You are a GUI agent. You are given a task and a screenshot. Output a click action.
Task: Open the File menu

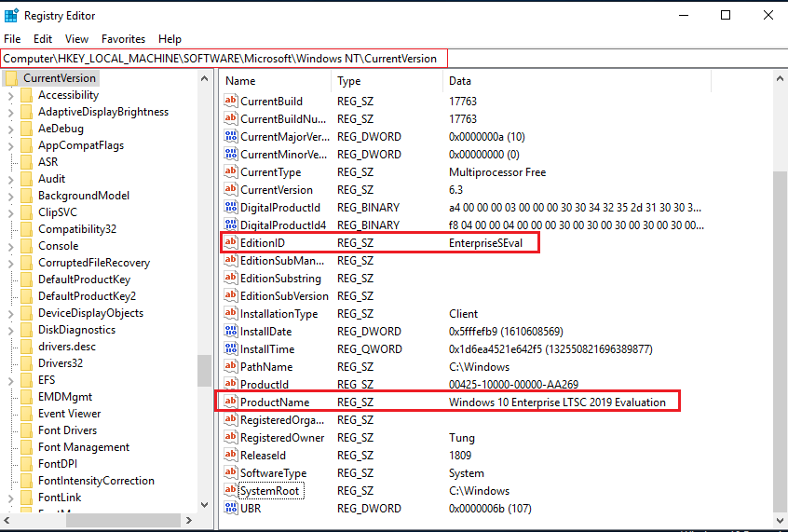point(12,39)
